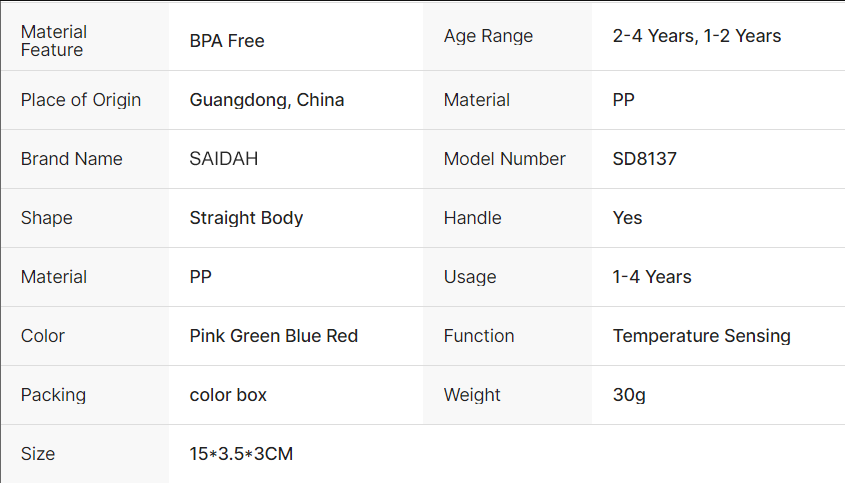Click the "Size" label cell
The height and width of the screenshot is (483, 845).
click(x=38, y=454)
